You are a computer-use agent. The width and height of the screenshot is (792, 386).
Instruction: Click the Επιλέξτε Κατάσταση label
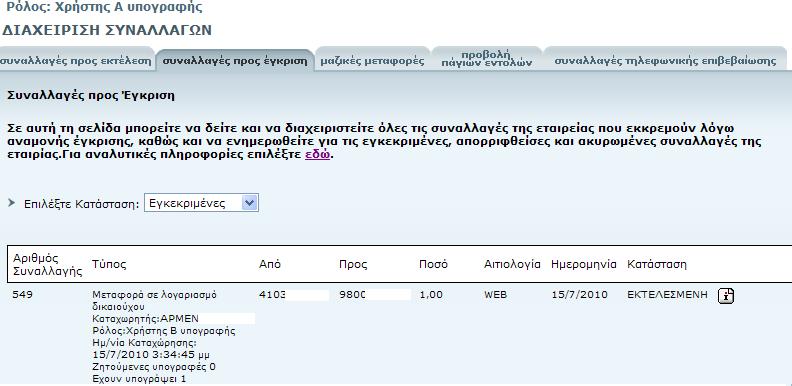pos(81,204)
